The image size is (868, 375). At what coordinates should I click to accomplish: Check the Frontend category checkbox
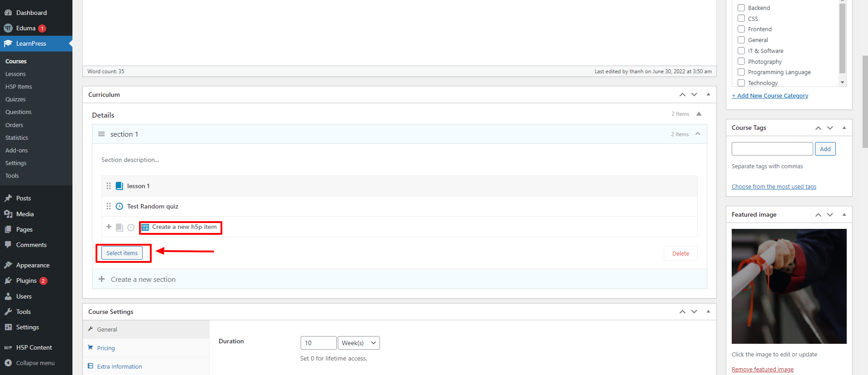pos(741,29)
